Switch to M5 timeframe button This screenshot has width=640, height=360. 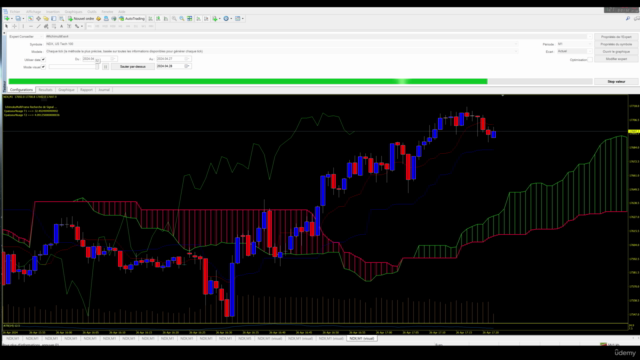point(97,26)
